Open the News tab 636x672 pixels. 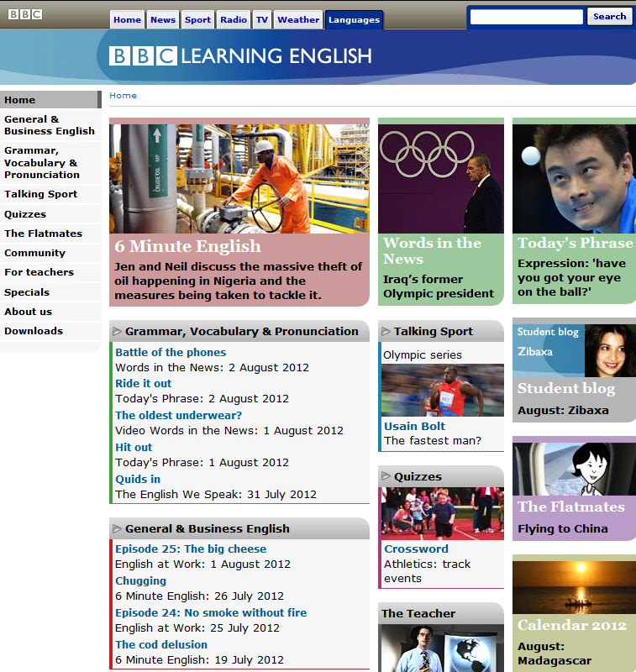click(163, 19)
